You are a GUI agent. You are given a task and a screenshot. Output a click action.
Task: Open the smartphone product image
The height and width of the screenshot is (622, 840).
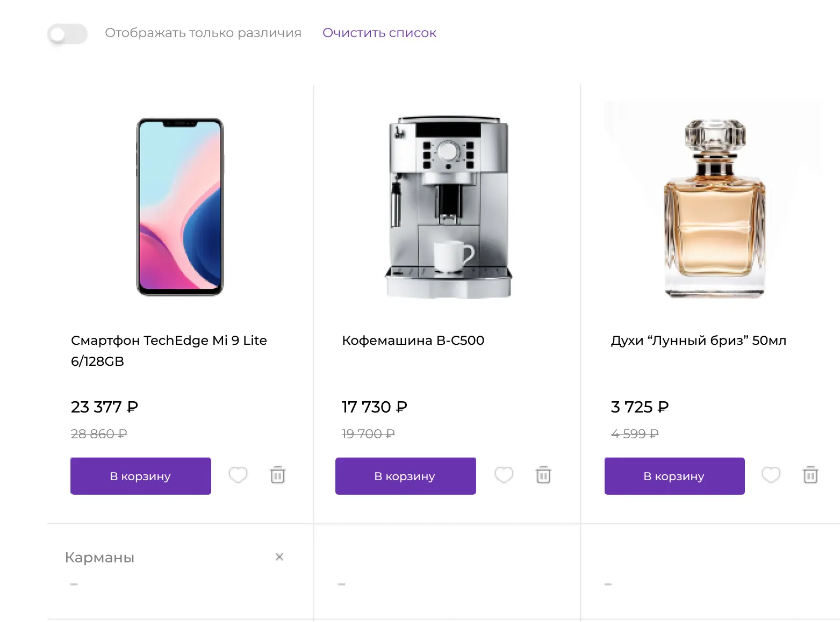point(180,207)
